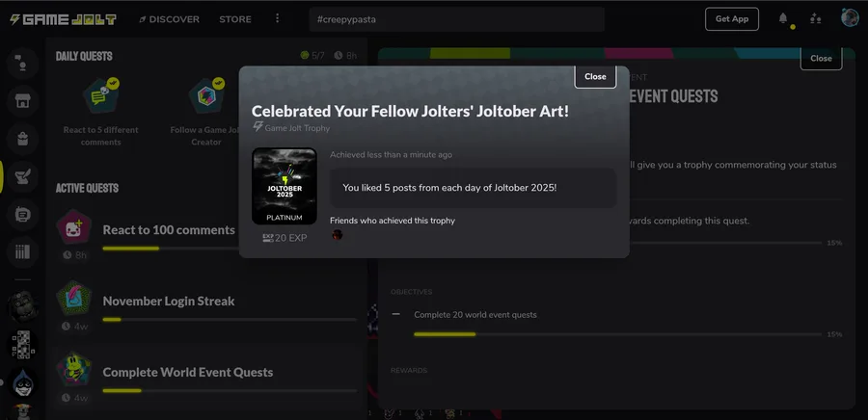Image resolution: width=868 pixels, height=420 pixels.
Task: Click the Game Jolt logo
Action: click(x=63, y=19)
